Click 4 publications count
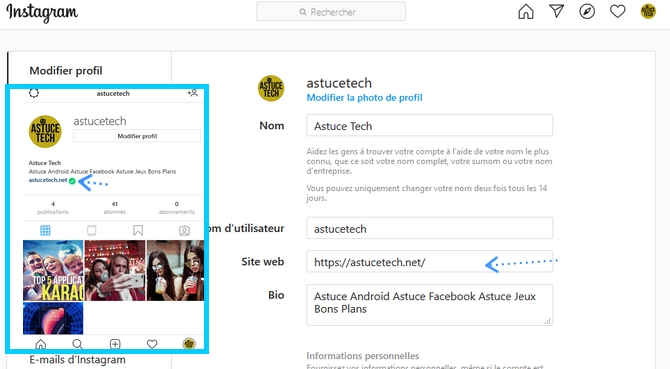The height and width of the screenshot is (369, 670). tap(53, 208)
